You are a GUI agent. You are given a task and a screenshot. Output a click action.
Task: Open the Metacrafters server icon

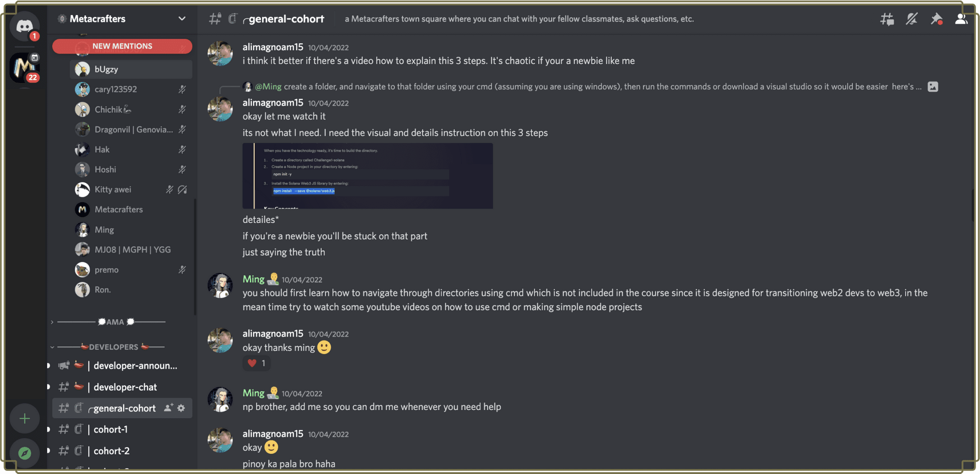click(24, 68)
